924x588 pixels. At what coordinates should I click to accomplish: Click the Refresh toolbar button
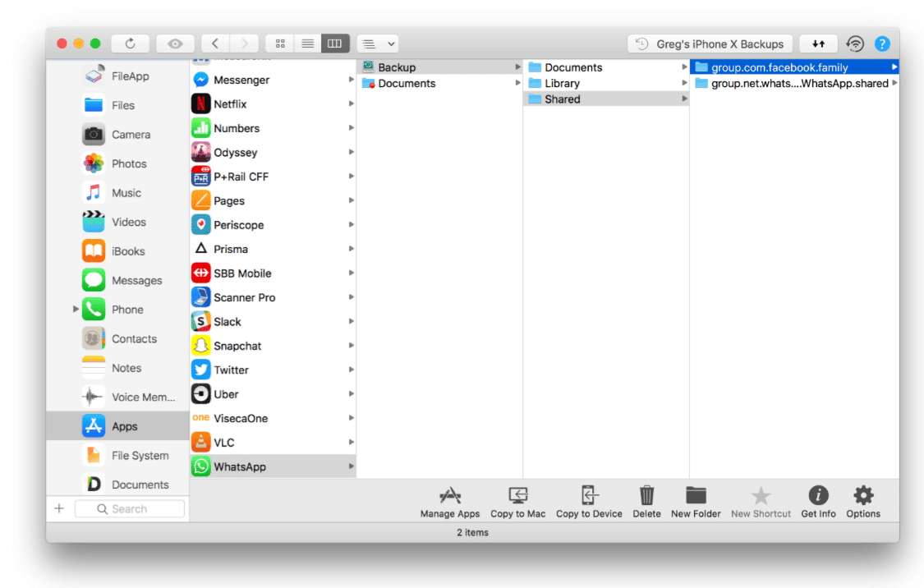(131, 44)
